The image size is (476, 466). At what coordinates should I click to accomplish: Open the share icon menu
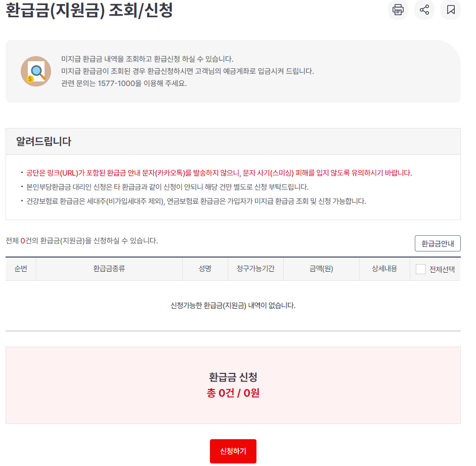click(424, 10)
